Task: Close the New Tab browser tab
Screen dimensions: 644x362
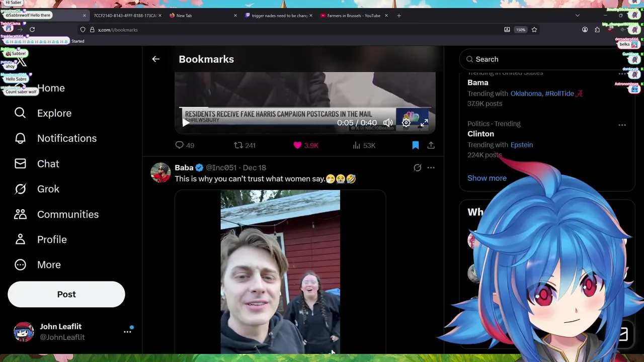Action: (235, 16)
